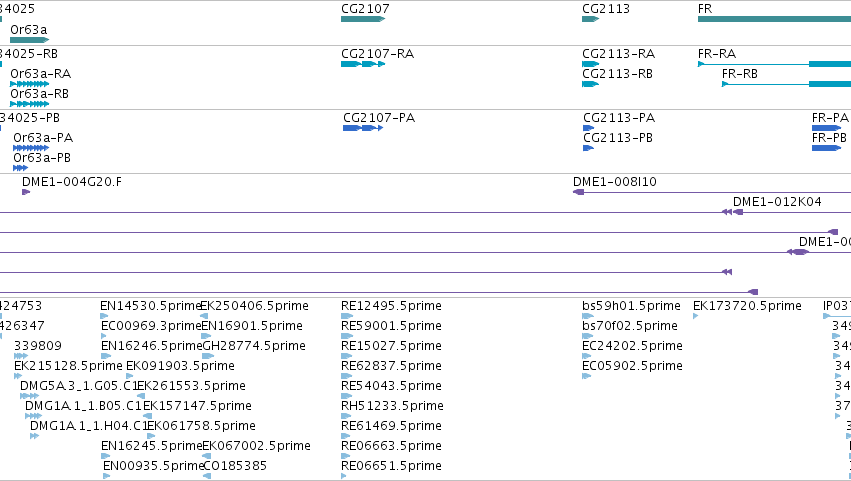Select EST DMG1A1_1.H04.C1

click(34, 436)
